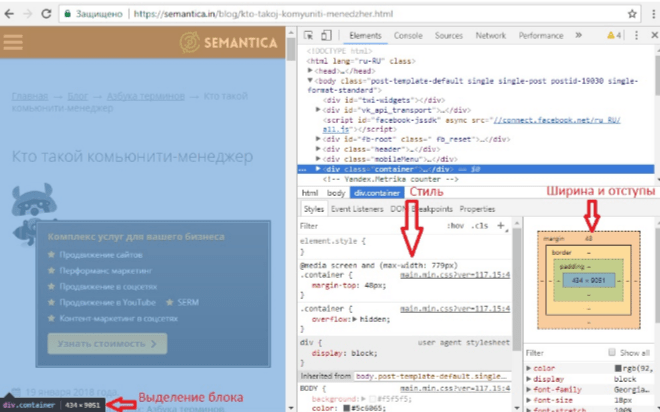Open the Chrome three-dot menu
Image resolution: width=660 pixels, height=412 pixels.
pos(653,14)
